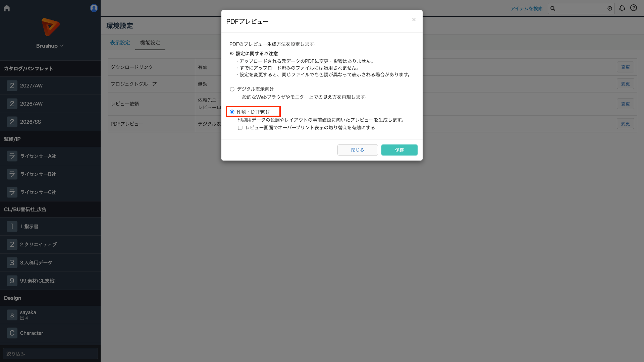Close PDFプレビュー dialog with X
Viewport: 644px width, 362px height.
(x=414, y=20)
